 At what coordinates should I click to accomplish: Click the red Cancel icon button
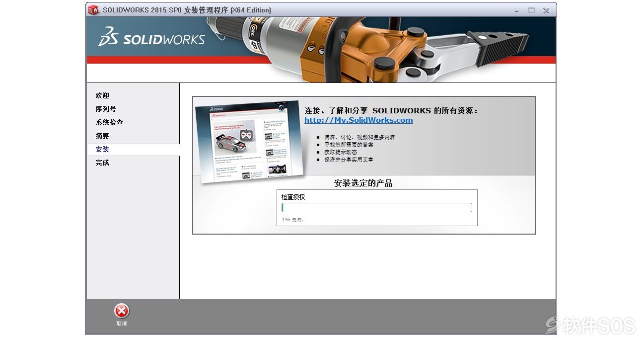(122, 311)
